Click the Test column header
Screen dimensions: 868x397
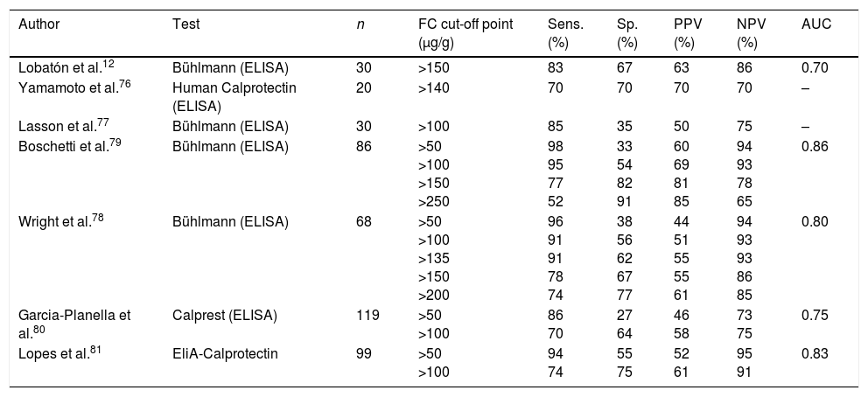[185, 25]
